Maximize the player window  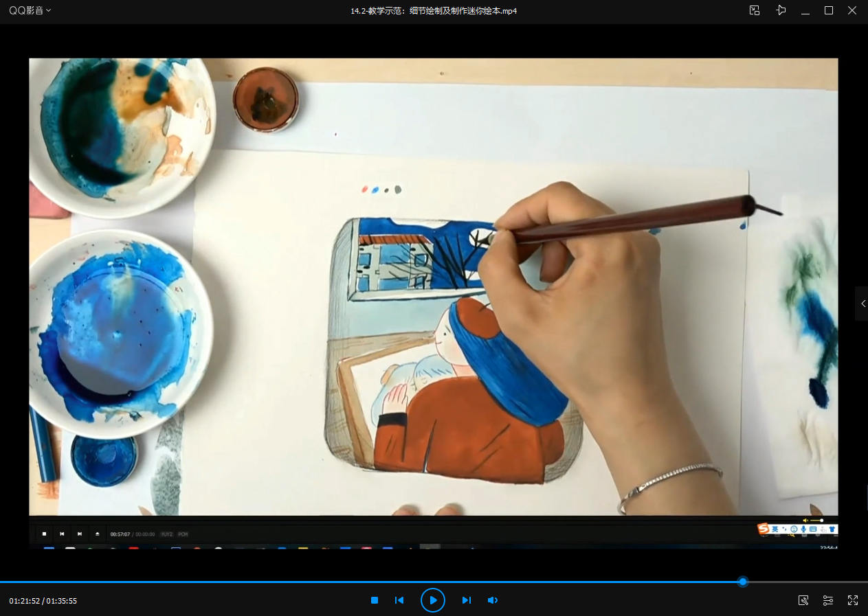point(829,10)
